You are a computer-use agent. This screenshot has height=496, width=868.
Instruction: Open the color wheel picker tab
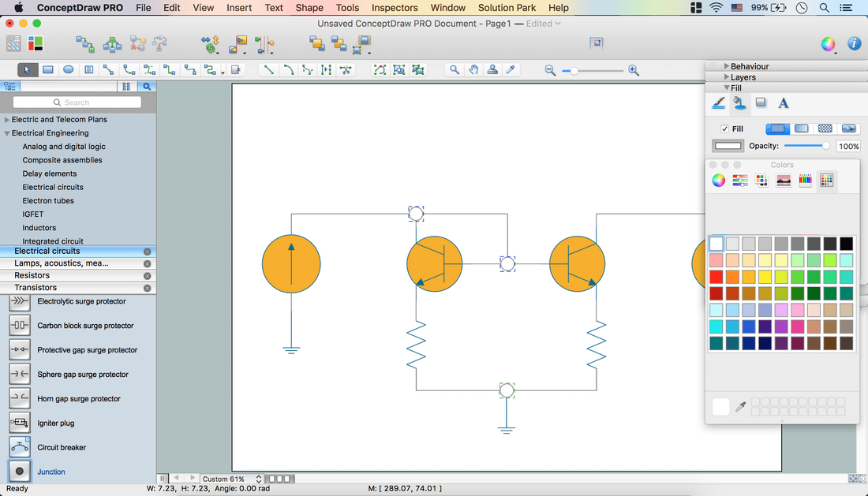718,181
